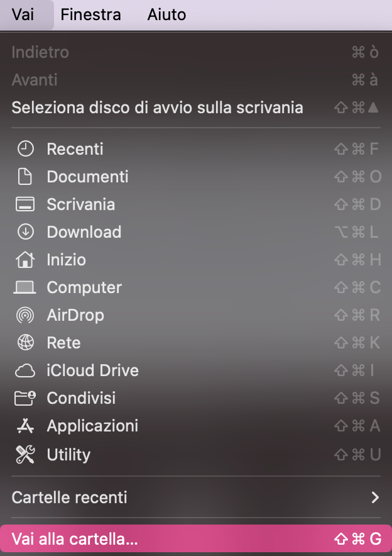Click the Computer menu row
Viewport: 392px width, 556px height.
84,287
